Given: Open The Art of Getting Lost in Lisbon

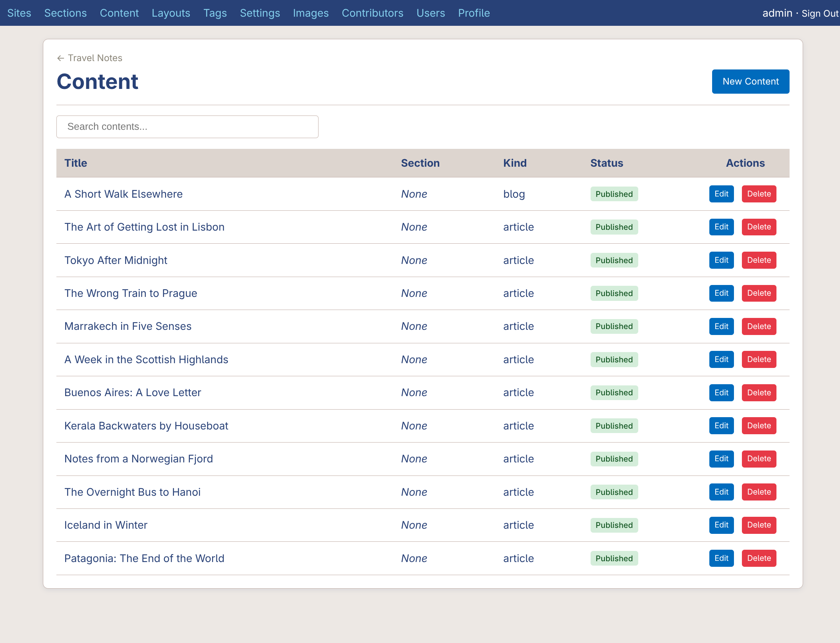Looking at the screenshot, I should [144, 227].
